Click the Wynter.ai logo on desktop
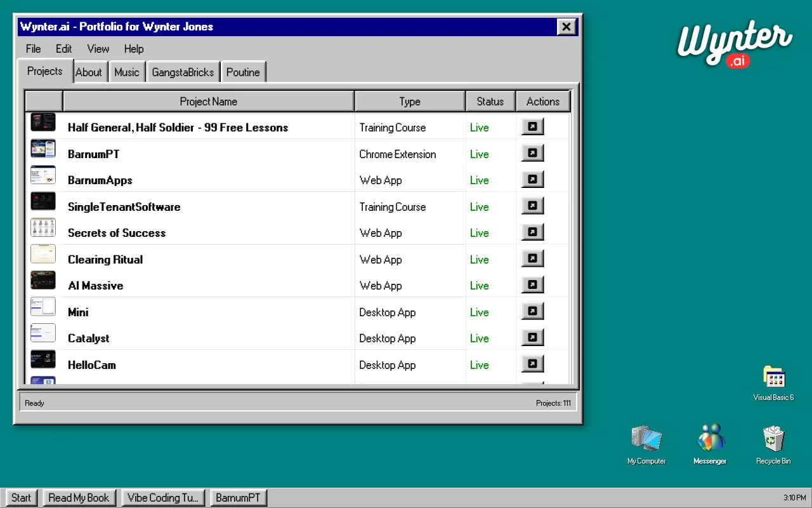The image size is (812, 508). [735, 44]
